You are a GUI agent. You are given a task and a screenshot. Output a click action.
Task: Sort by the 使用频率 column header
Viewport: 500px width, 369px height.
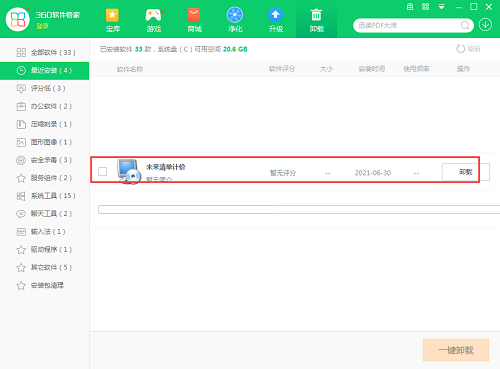point(416,69)
